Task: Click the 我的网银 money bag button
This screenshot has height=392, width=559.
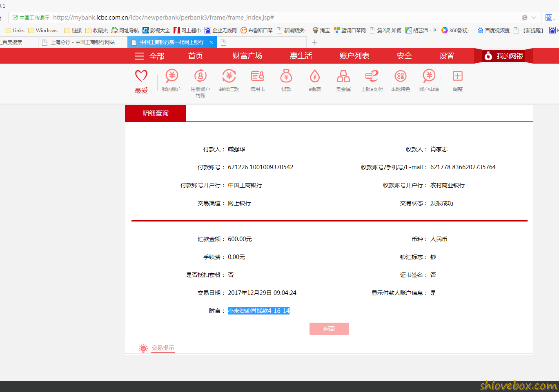Action: [x=503, y=56]
